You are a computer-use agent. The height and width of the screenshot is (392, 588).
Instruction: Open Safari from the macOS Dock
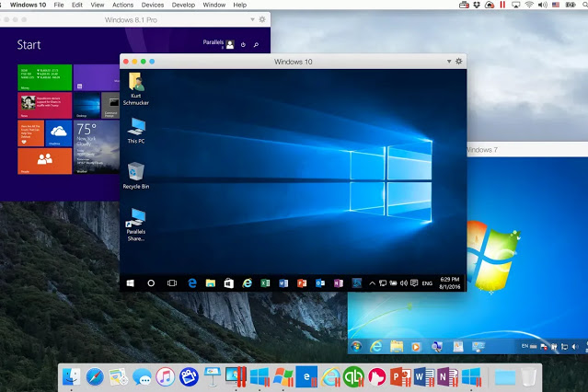96,376
